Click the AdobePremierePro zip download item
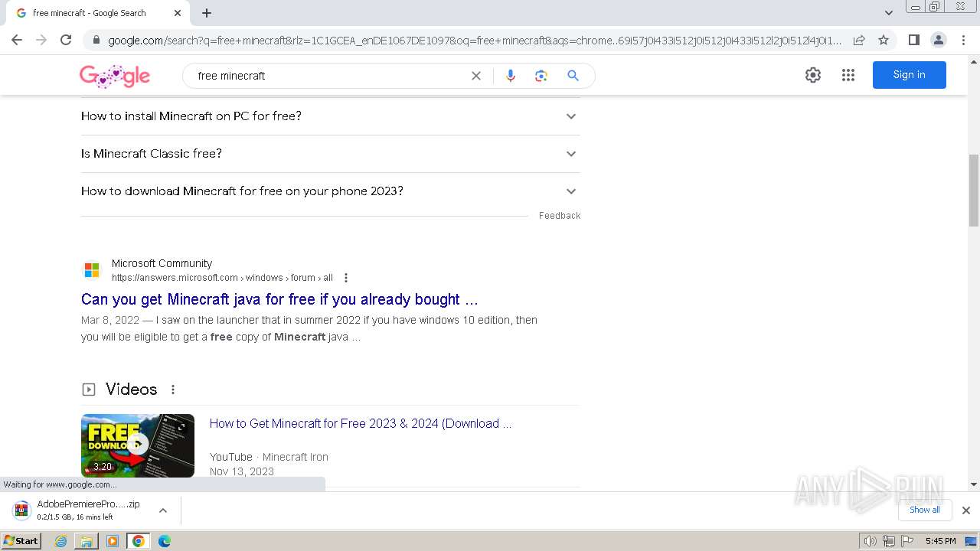The width and height of the screenshot is (980, 551). pyautogui.click(x=80, y=510)
